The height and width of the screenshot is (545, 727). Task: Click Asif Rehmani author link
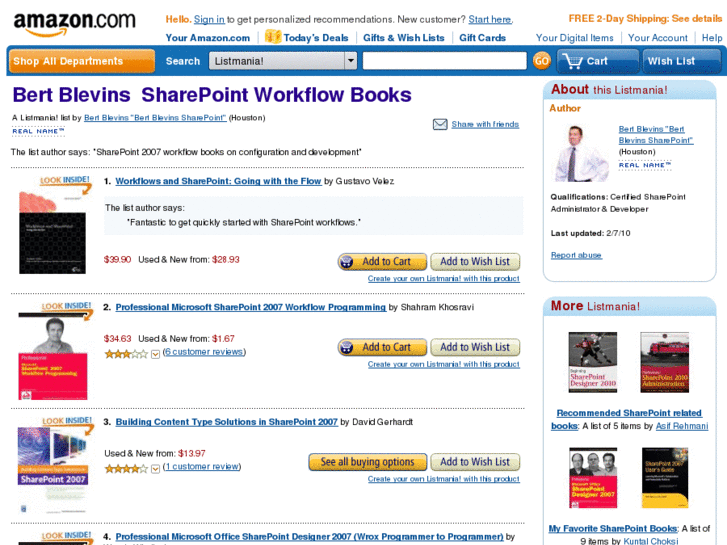(682, 426)
